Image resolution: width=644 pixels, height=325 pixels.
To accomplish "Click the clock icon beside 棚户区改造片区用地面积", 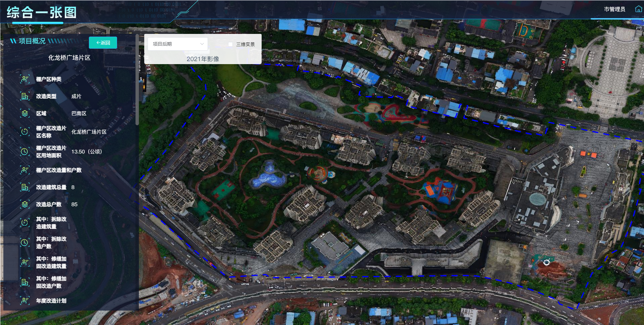I will [x=25, y=151].
